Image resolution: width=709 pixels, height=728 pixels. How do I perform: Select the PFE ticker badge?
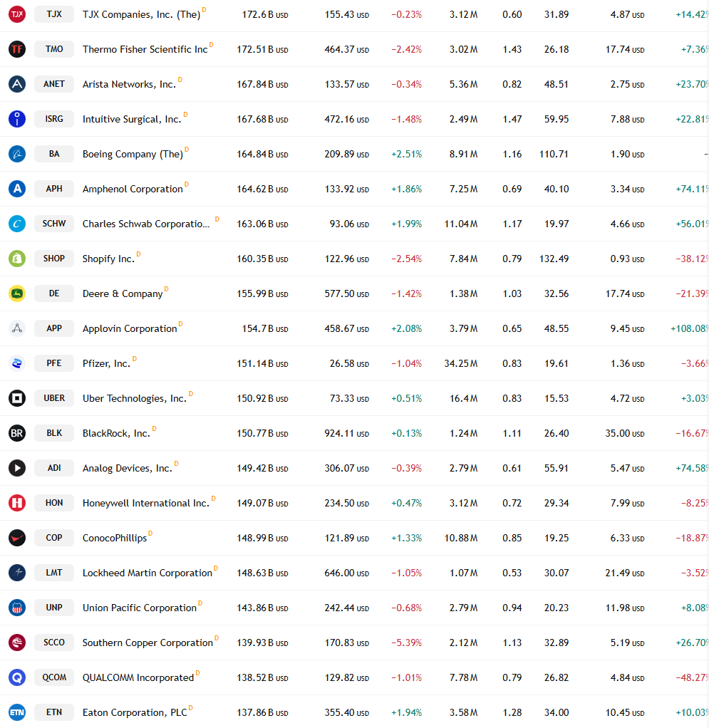tap(54, 363)
